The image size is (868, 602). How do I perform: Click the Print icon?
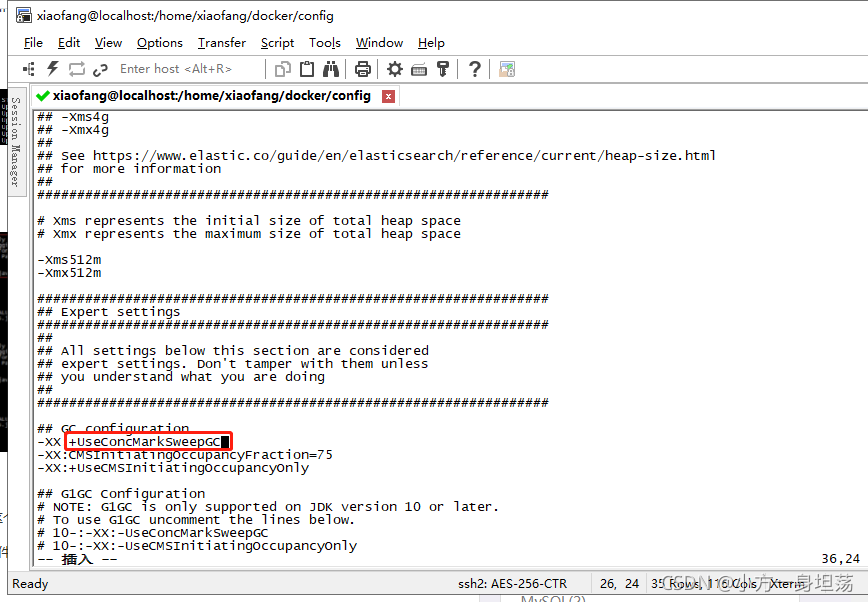tap(363, 69)
